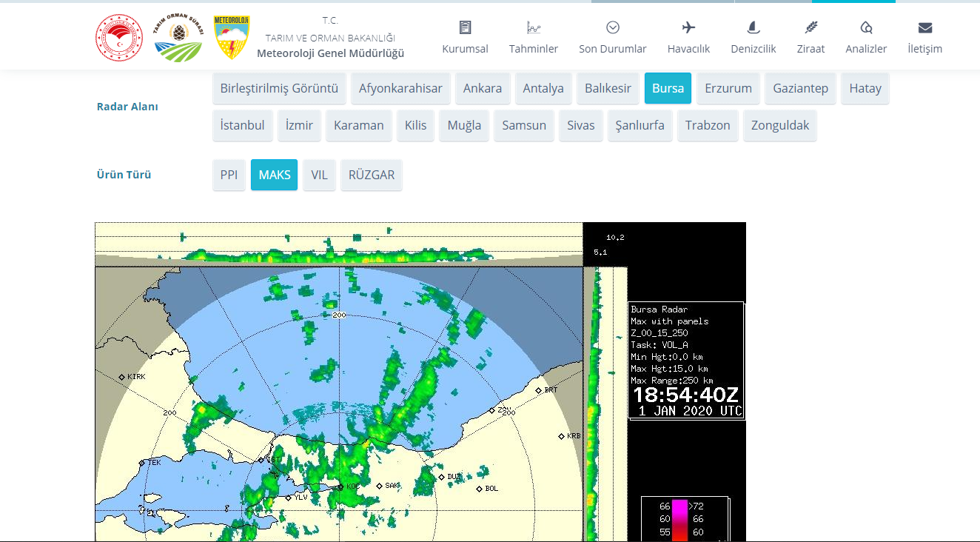This screenshot has height=542, width=980.
Task: Select Gaziantep radar area
Action: coord(801,88)
